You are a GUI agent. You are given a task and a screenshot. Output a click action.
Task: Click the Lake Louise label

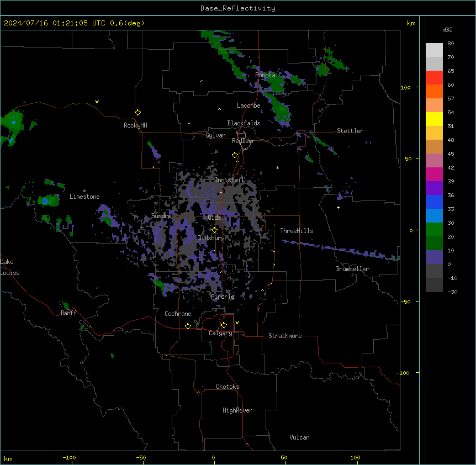(10, 267)
